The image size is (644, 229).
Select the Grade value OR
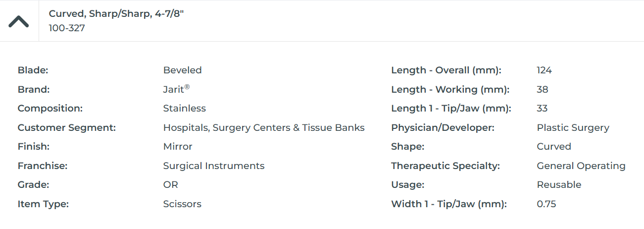170,185
